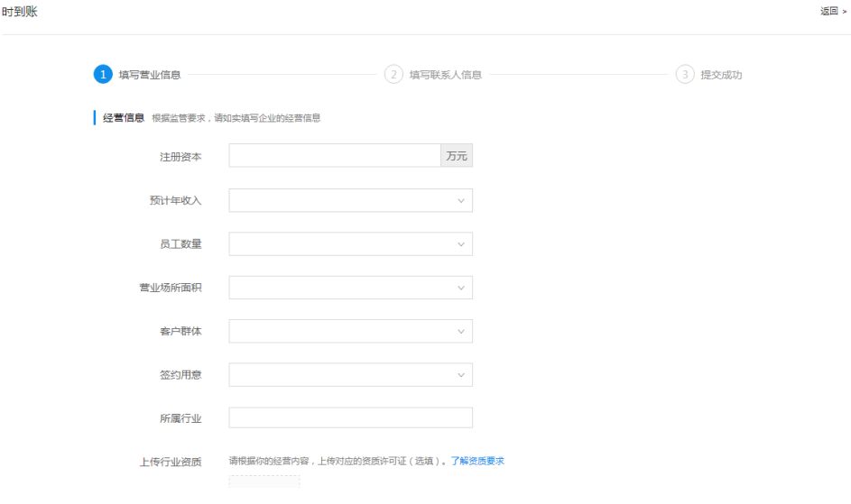Select the 填写营业信息 step label
Viewport: 851px width, 504px height.
[x=150, y=75]
